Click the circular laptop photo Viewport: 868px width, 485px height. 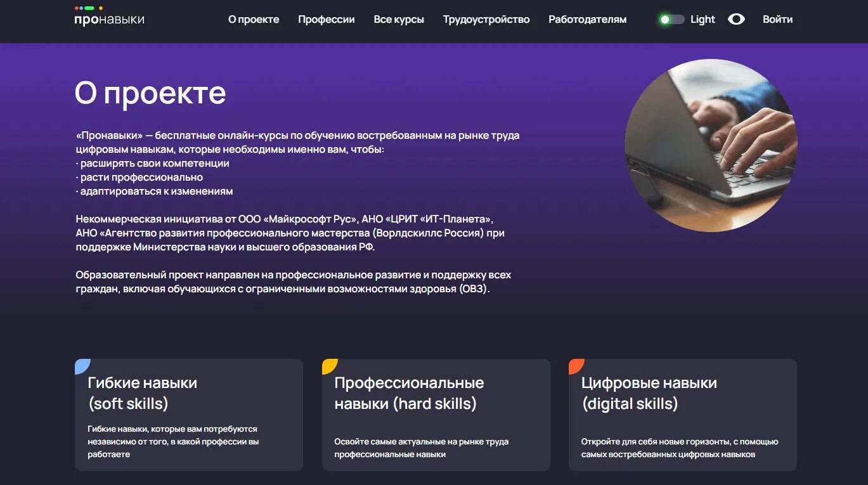tap(711, 144)
